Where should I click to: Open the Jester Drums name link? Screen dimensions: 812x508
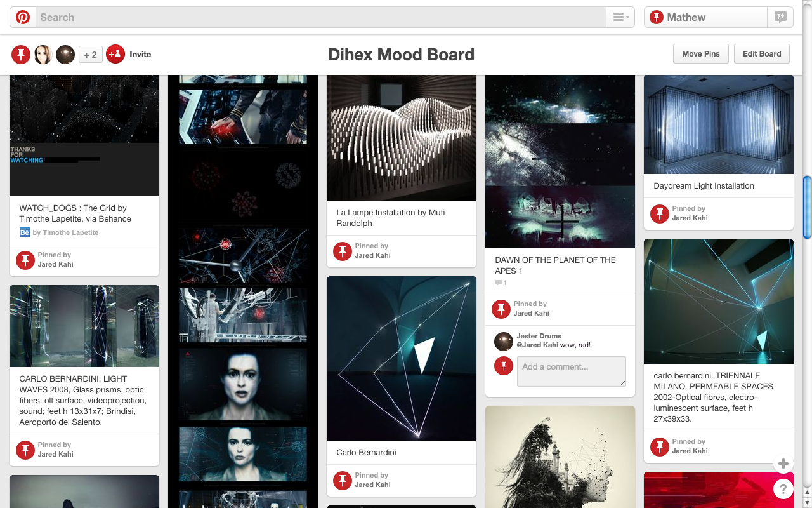539,336
